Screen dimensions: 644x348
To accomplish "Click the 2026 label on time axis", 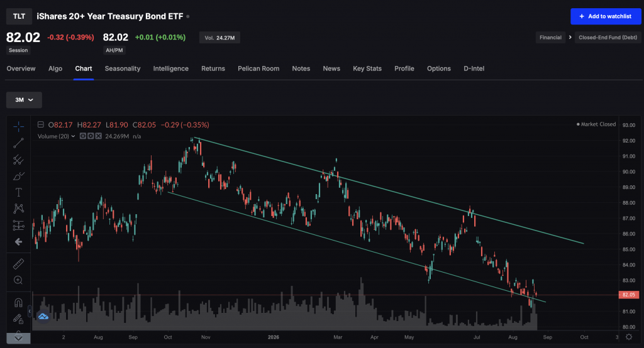I will click(273, 337).
